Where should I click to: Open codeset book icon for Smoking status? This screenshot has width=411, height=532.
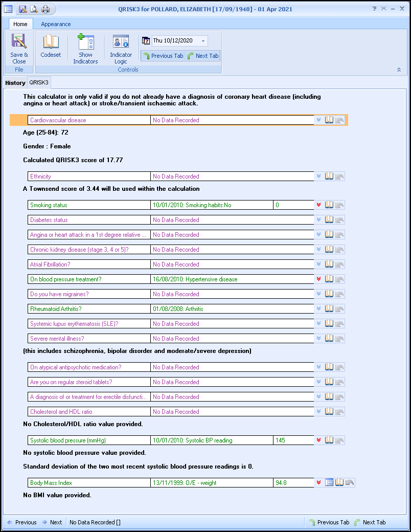coord(329,205)
